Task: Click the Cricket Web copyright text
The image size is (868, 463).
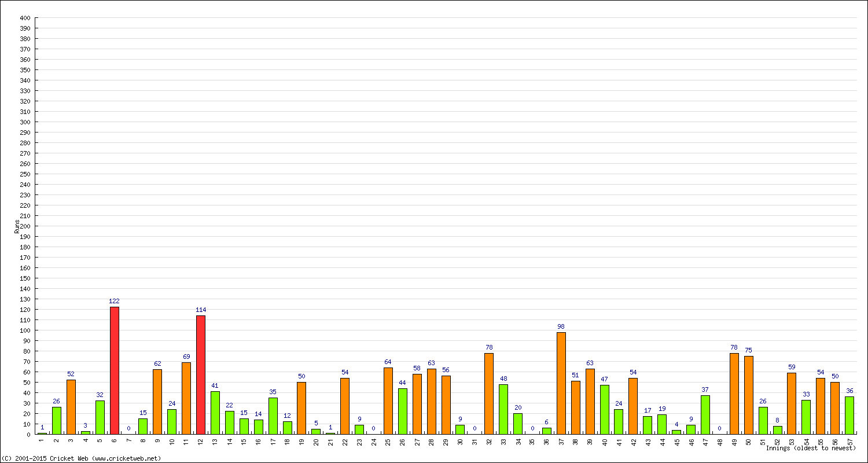Action: tap(81, 458)
